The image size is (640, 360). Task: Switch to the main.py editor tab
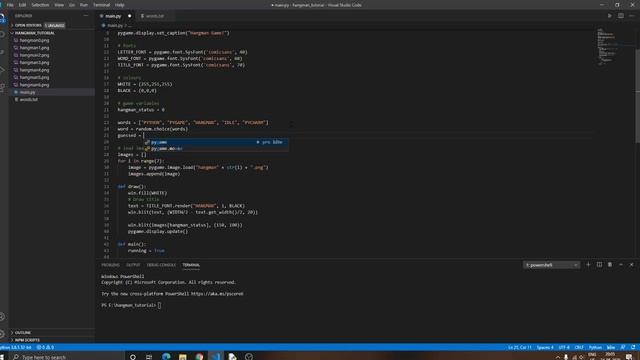pos(116,16)
